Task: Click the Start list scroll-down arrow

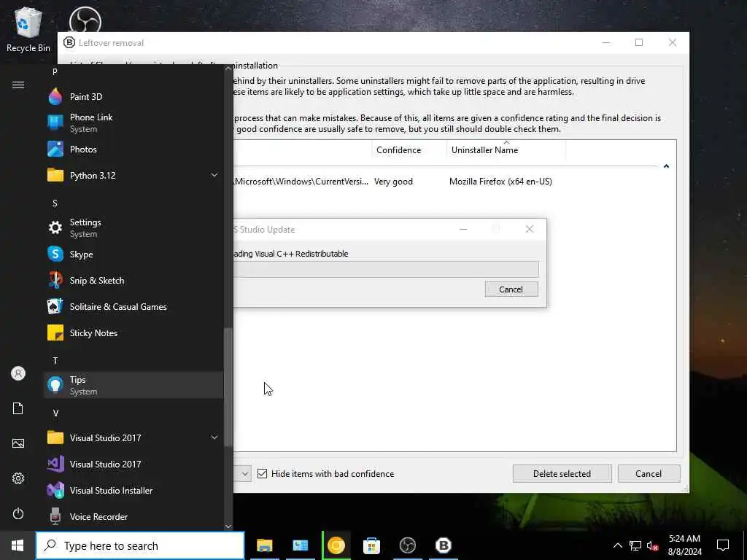Action: [x=228, y=526]
